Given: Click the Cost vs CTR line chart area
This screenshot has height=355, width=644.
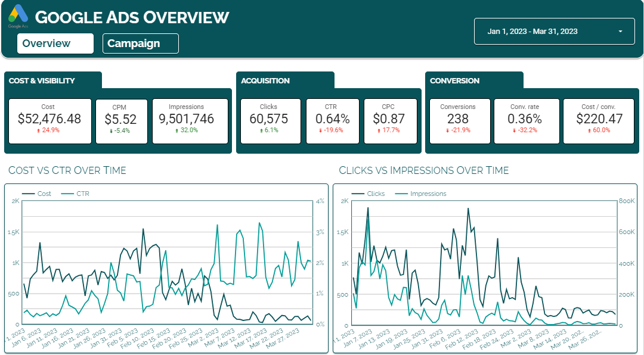Looking at the screenshot, I should (167, 263).
